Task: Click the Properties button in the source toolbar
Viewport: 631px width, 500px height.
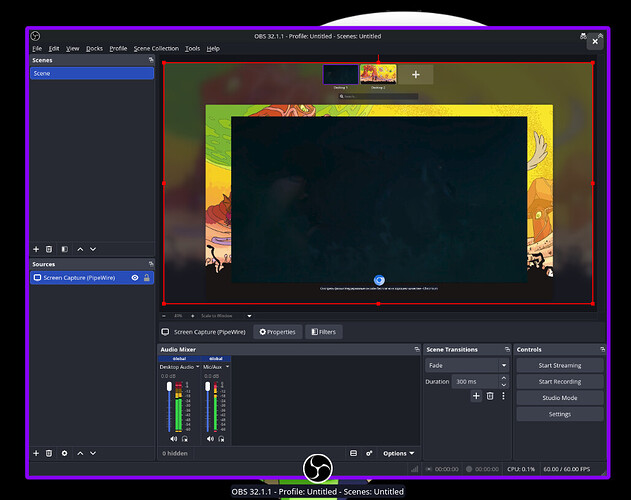Action: pos(277,332)
